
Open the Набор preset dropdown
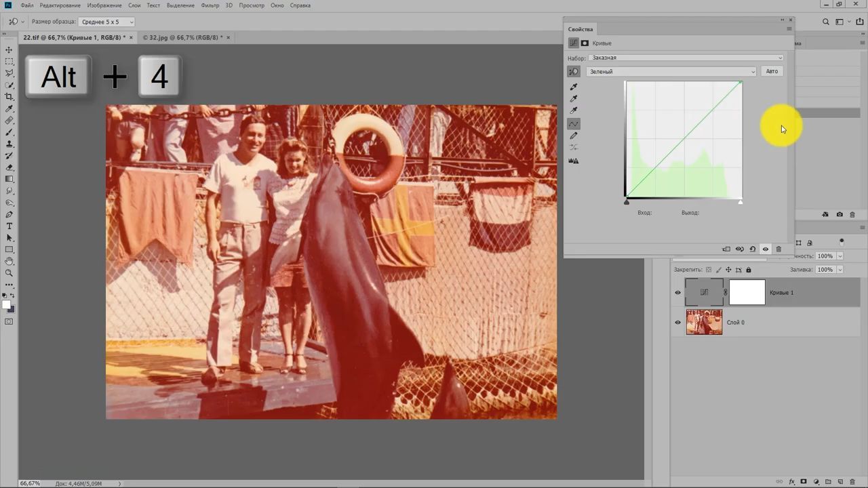coord(686,58)
